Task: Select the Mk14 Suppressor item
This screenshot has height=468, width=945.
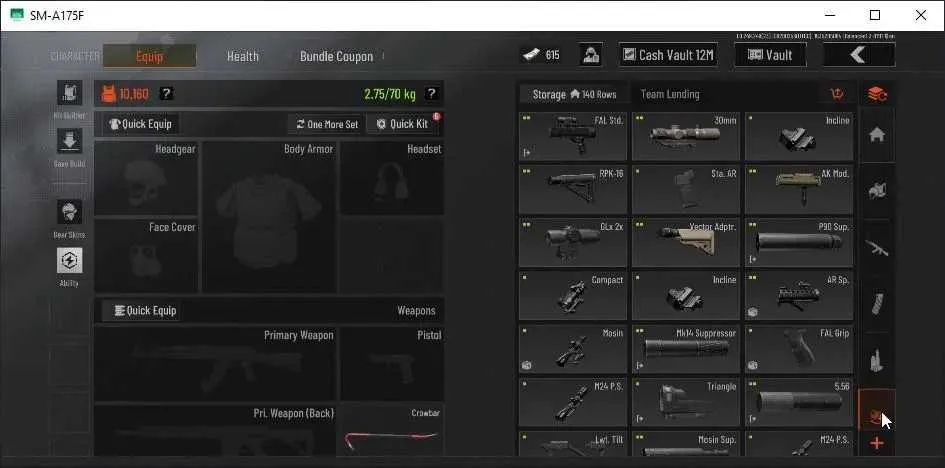Action: click(x=686, y=349)
